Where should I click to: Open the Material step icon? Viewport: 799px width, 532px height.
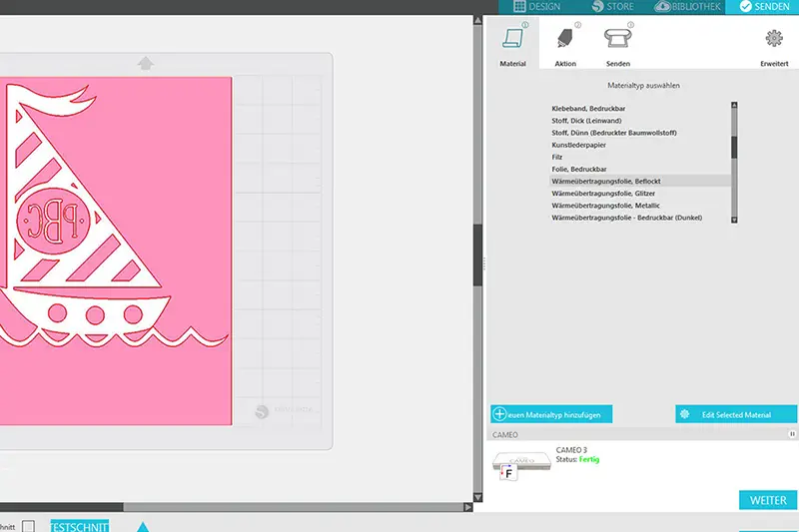click(x=512, y=42)
